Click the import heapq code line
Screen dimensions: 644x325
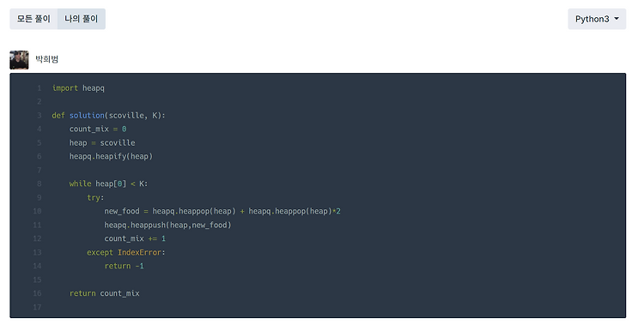point(78,88)
